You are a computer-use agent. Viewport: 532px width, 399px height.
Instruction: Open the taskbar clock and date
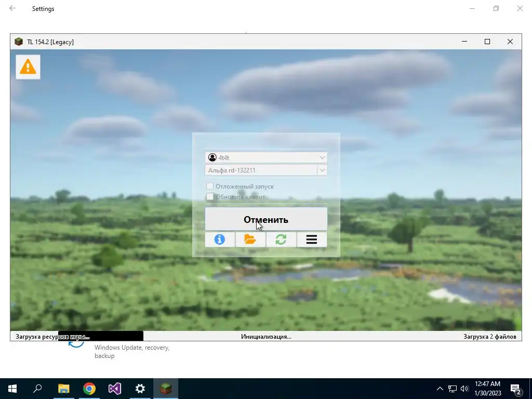click(x=487, y=389)
